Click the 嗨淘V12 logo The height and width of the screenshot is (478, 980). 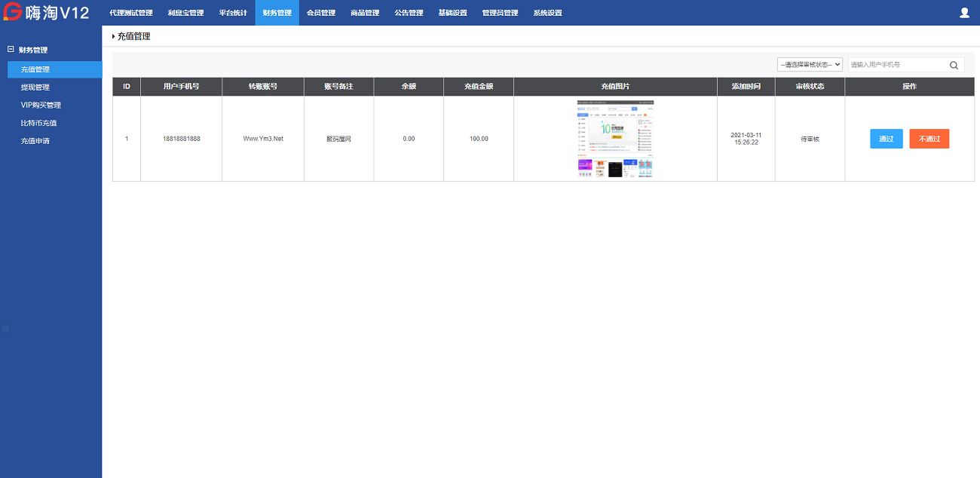point(47,13)
